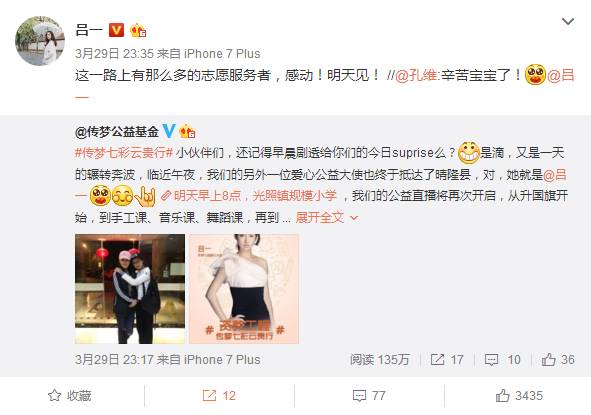Screen dimensions: 591x415
Task: Open the #传梦七彩云贵行# hashtag topic
Action: (124, 153)
